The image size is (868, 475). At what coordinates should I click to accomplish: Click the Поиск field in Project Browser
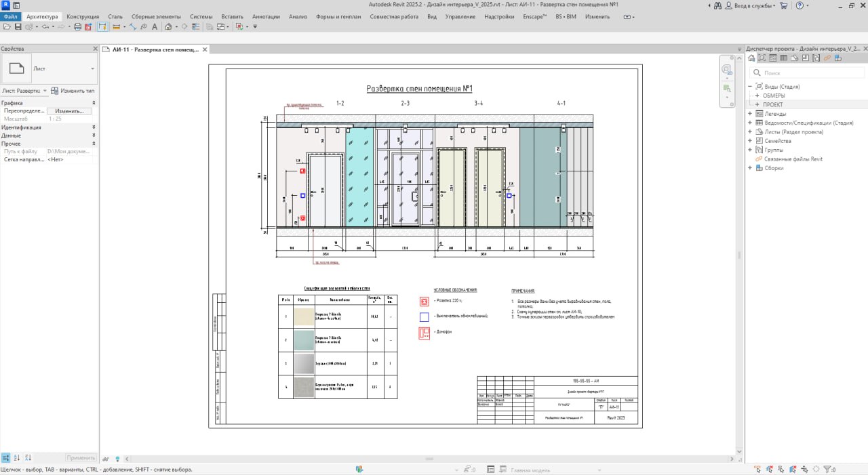click(807, 73)
